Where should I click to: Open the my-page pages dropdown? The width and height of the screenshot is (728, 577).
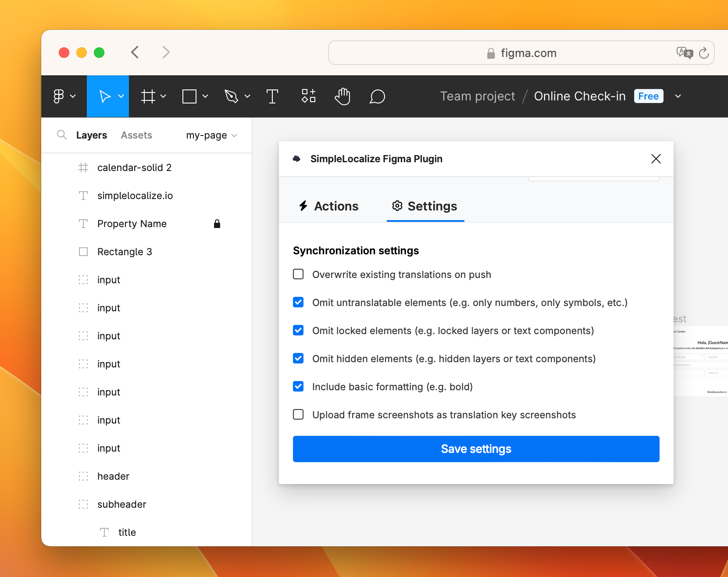[x=211, y=135]
